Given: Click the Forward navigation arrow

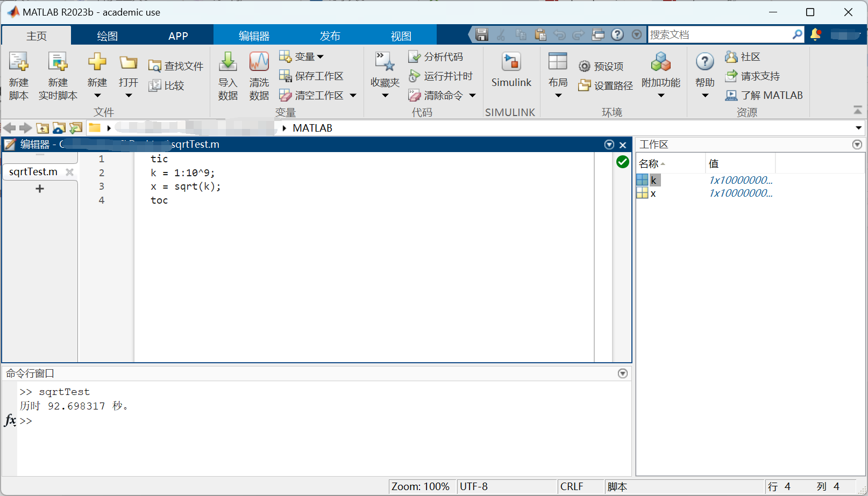Looking at the screenshot, I should (26, 128).
